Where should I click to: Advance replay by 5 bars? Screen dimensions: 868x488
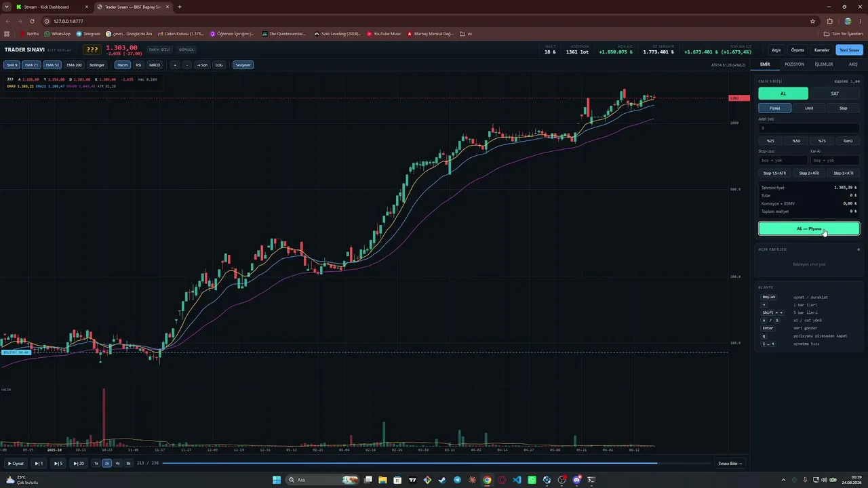[x=58, y=464]
